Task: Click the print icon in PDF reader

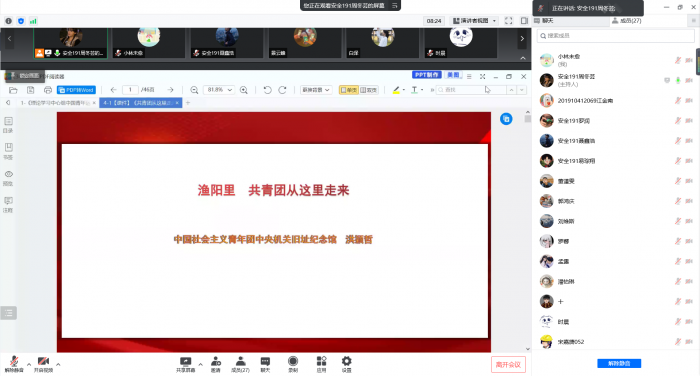Action: (x=48, y=90)
